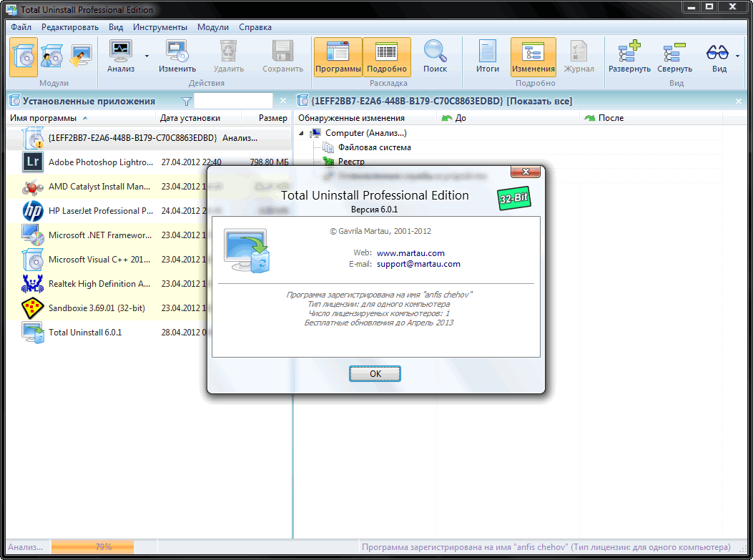Open the www.martau.com link

(410, 252)
